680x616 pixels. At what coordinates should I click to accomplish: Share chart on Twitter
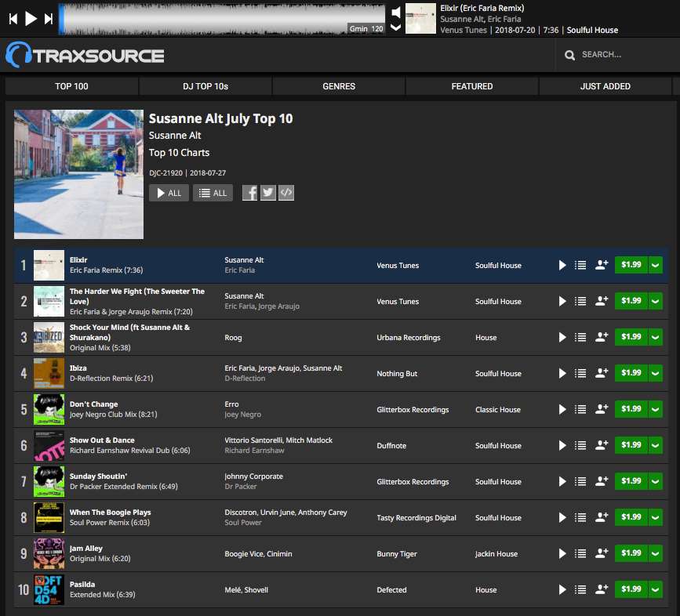coord(268,193)
